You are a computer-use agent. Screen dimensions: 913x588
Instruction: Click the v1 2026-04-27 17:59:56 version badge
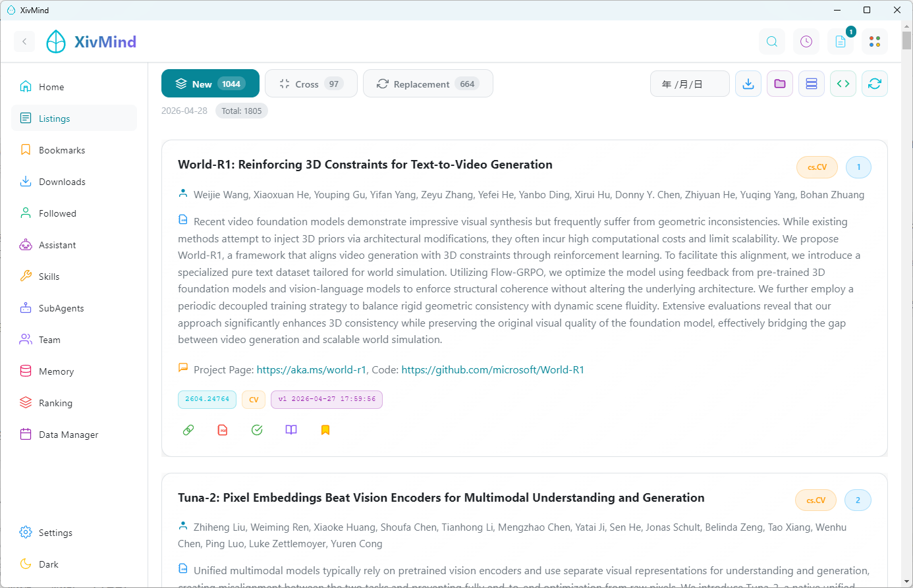[x=327, y=400]
